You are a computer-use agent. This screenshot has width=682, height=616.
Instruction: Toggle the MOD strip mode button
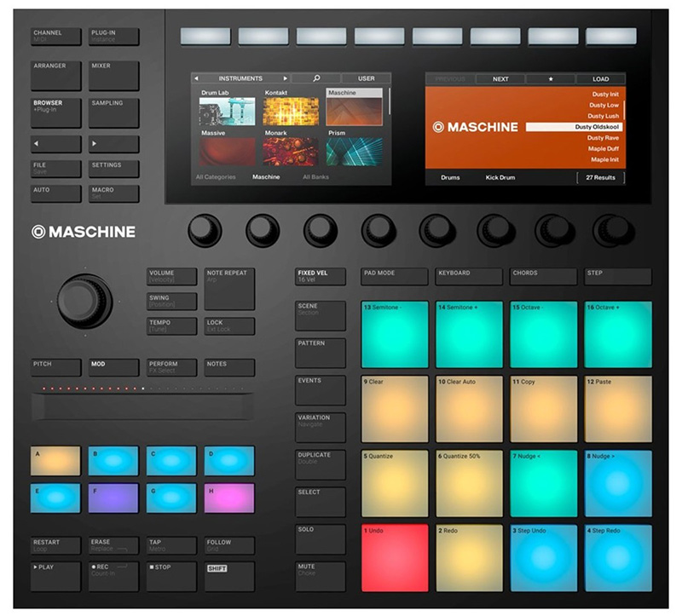pos(113,367)
